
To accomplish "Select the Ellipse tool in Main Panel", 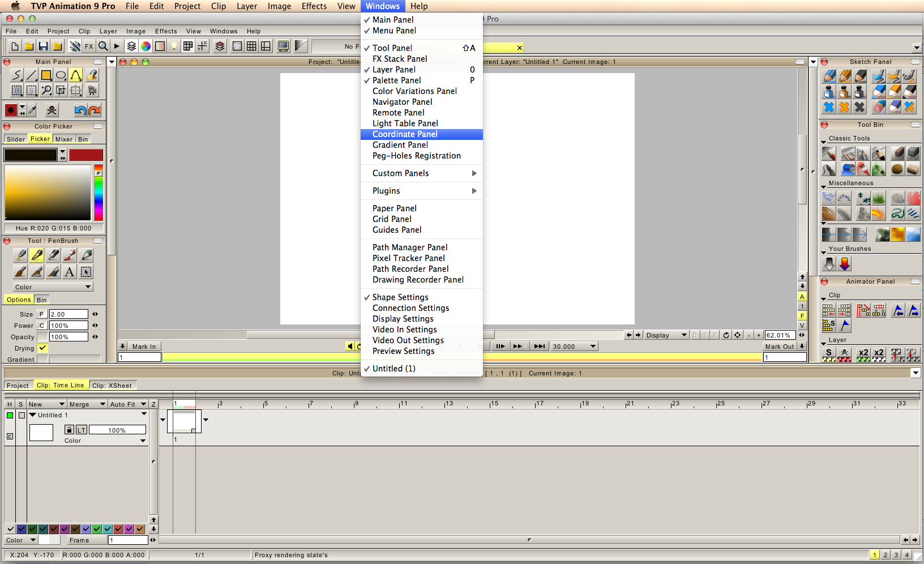I will pyautogui.click(x=61, y=75).
